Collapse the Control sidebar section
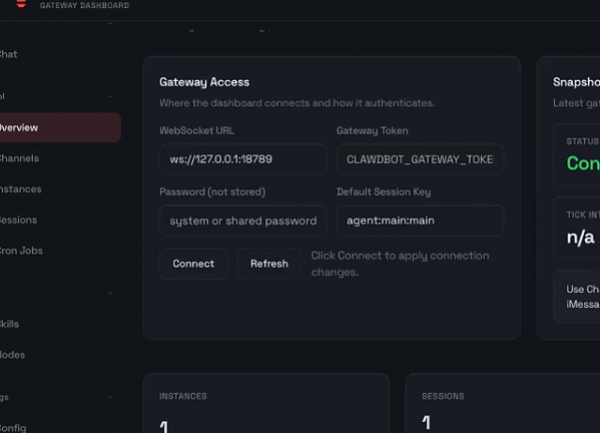The height and width of the screenshot is (433, 600). pyautogui.click(x=110, y=97)
